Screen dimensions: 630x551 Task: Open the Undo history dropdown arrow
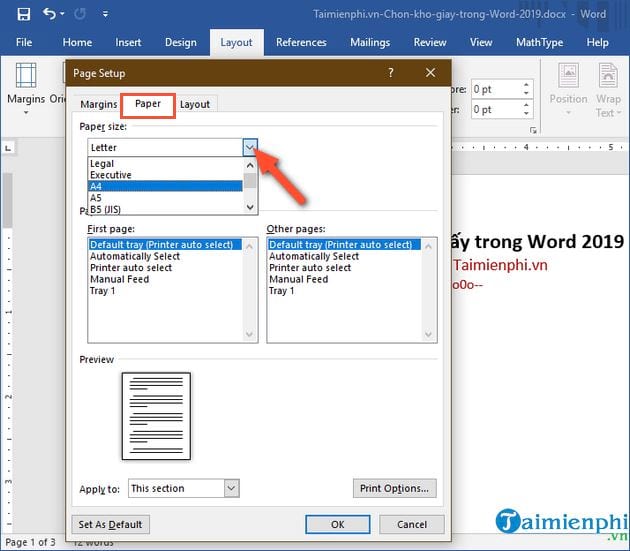coord(62,14)
